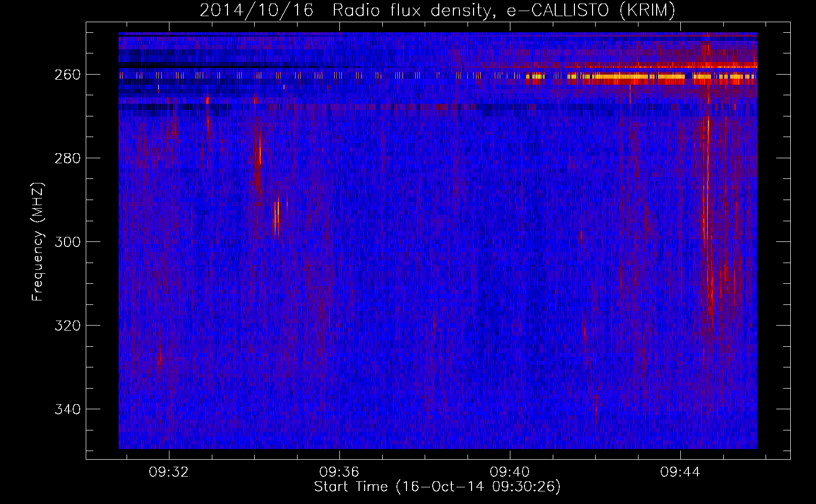Click the 'Start Time (16-Oct-14 09:30:26)' axis label
Screen dimensions: 816x504
point(437,487)
